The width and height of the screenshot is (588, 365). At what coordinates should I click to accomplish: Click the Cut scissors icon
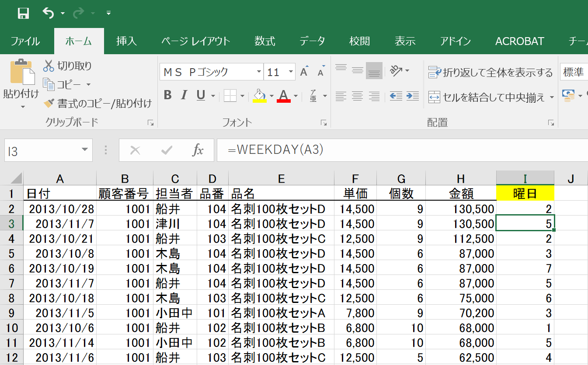pos(48,66)
